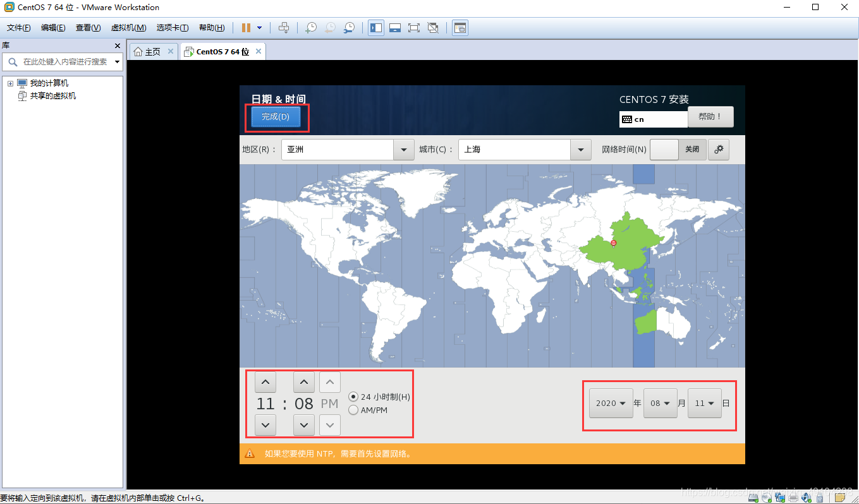
Task: Revert to the previous snapshot
Action: click(x=330, y=28)
